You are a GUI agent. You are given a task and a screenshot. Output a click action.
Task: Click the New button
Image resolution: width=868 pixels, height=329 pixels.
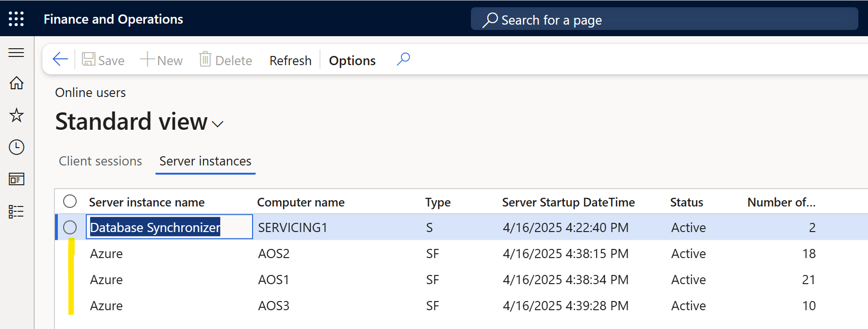(x=161, y=60)
